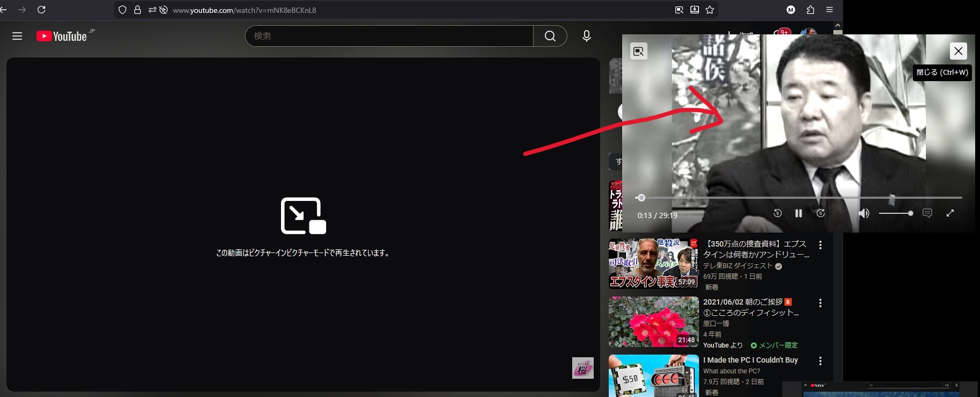The height and width of the screenshot is (397, 980).
Task: Open the テレ東BIZ ダイジェスト channel link
Action: pos(738,266)
